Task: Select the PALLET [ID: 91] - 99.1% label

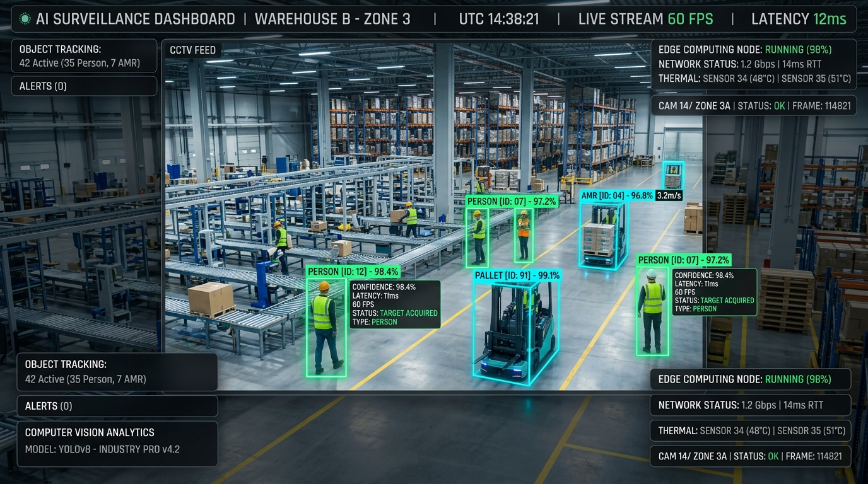Action: click(x=517, y=275)
